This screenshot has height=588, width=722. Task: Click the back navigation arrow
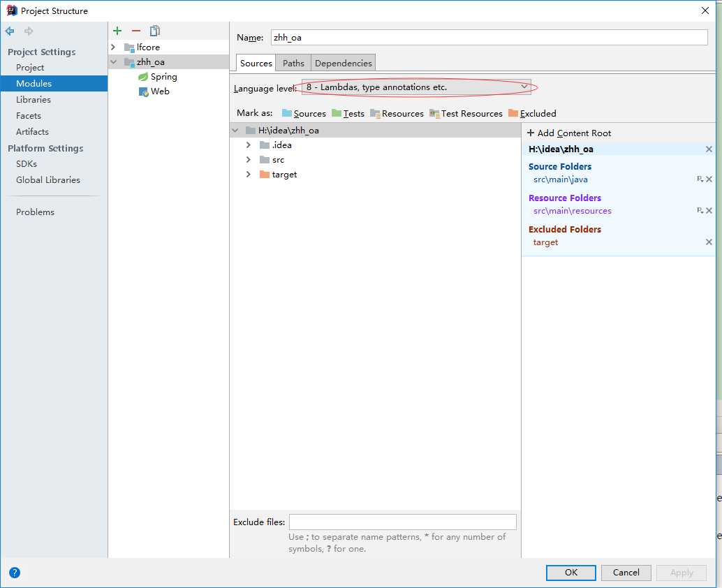click(x=10, y=31)
